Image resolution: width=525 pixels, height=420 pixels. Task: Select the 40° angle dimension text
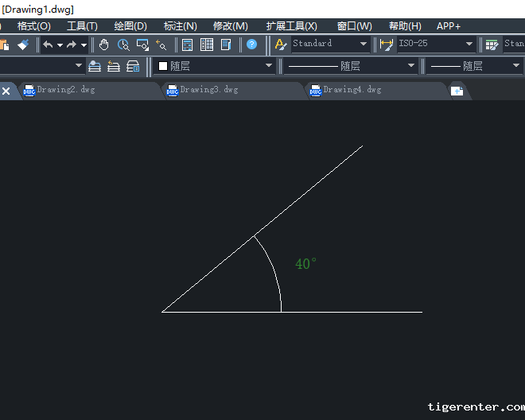click(x=305, y=264)
